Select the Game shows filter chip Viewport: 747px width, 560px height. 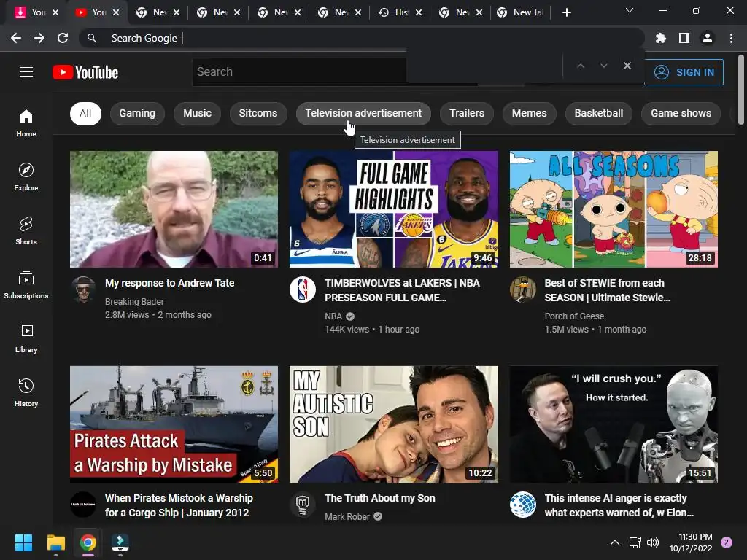point(681,113)
